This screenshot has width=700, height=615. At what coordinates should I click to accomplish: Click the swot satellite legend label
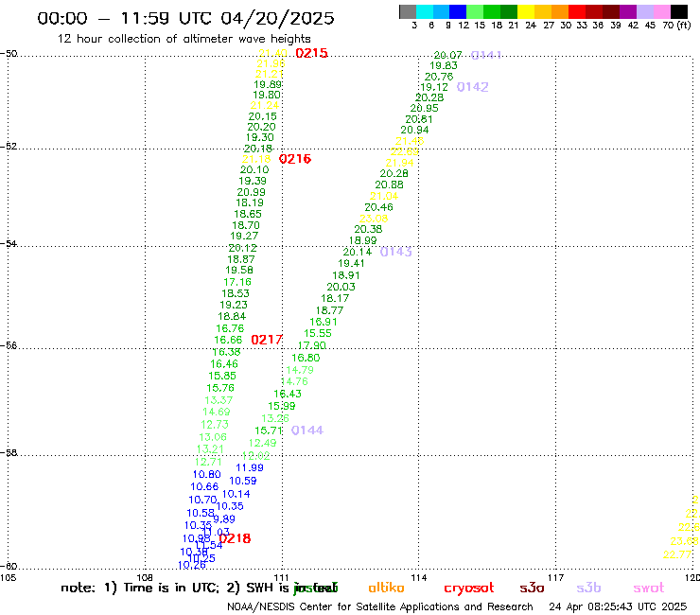[x=649, y=588]
